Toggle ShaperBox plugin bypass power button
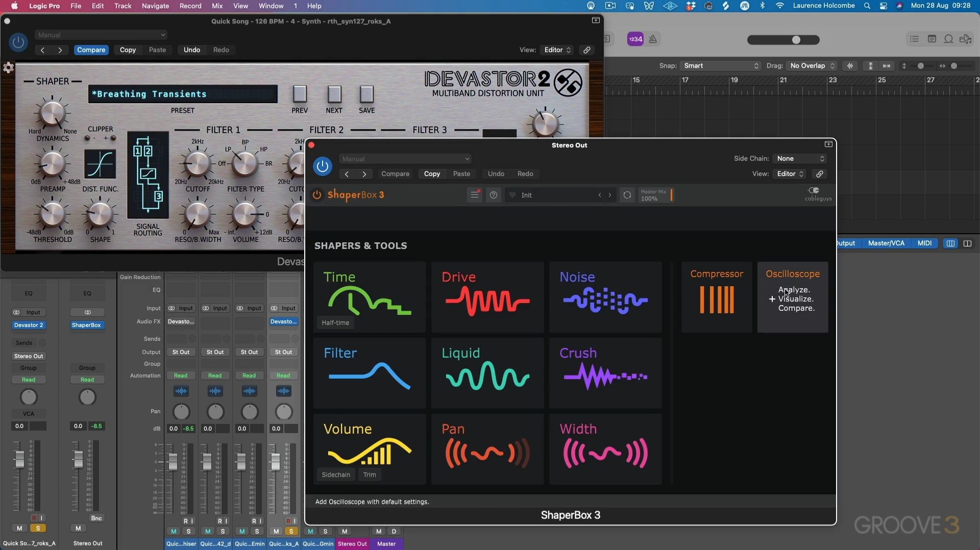Image resolution: width=980 pixels, height=550 pixels. [322, 166]
